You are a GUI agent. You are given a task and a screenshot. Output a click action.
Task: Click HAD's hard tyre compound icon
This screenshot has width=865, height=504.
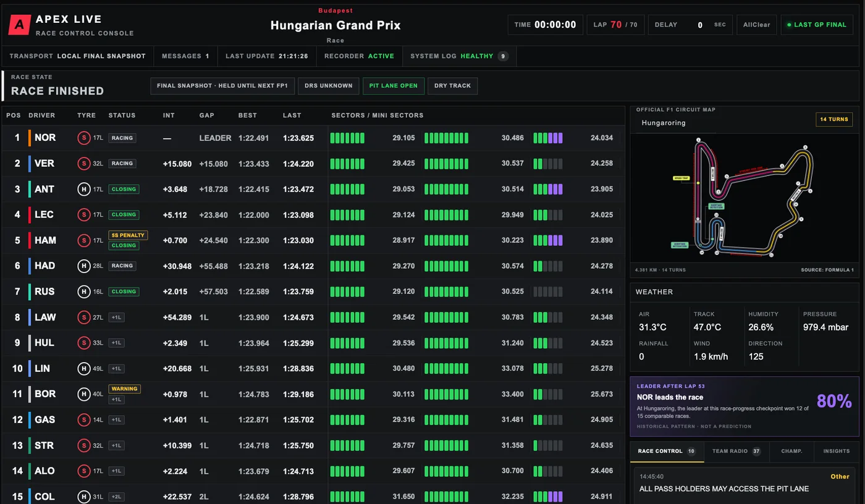83,266
